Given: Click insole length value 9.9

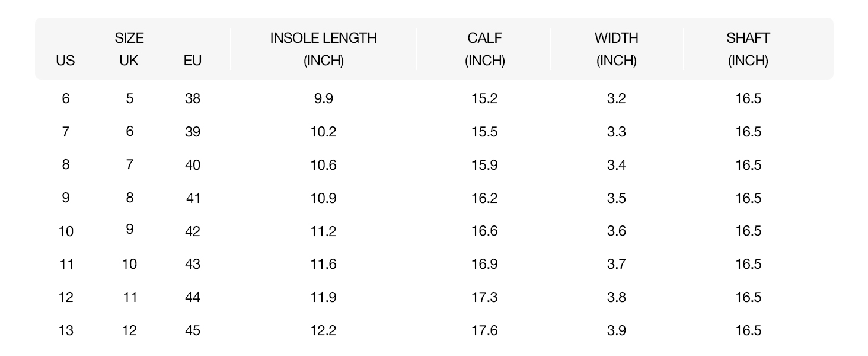Looking at the screenshot, I should (x=324, y=98).
